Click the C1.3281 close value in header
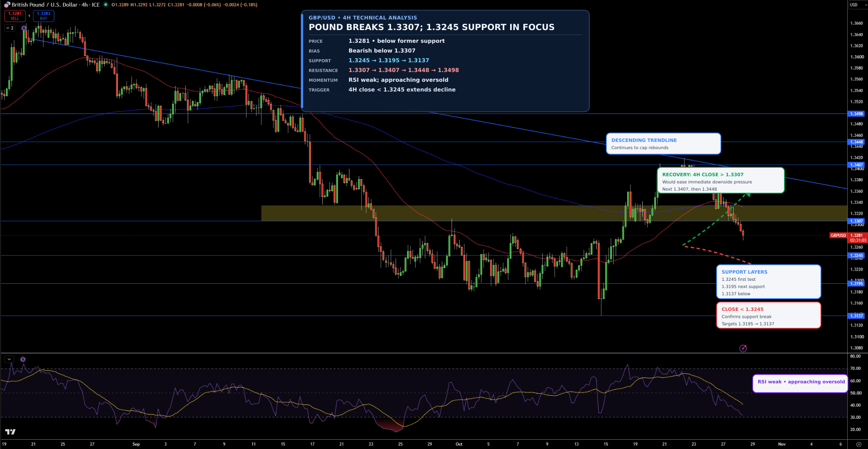 pos(176,5)
